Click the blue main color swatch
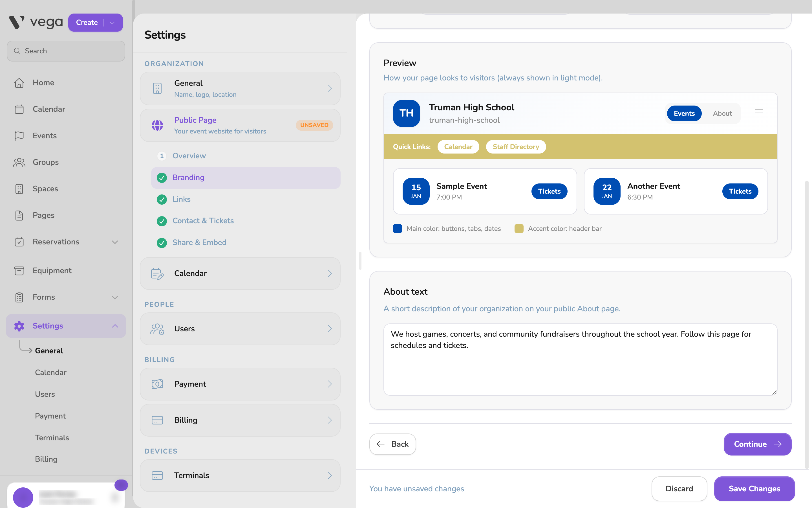Image resolution: width=812 pixels, height=508 pixels. tap(398, 229)
